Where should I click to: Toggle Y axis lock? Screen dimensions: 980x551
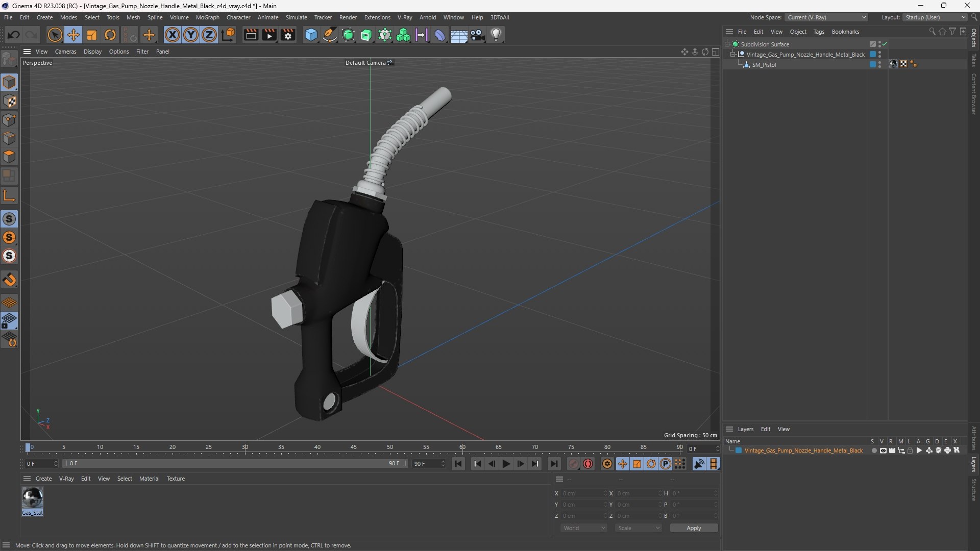pos(191,35)
